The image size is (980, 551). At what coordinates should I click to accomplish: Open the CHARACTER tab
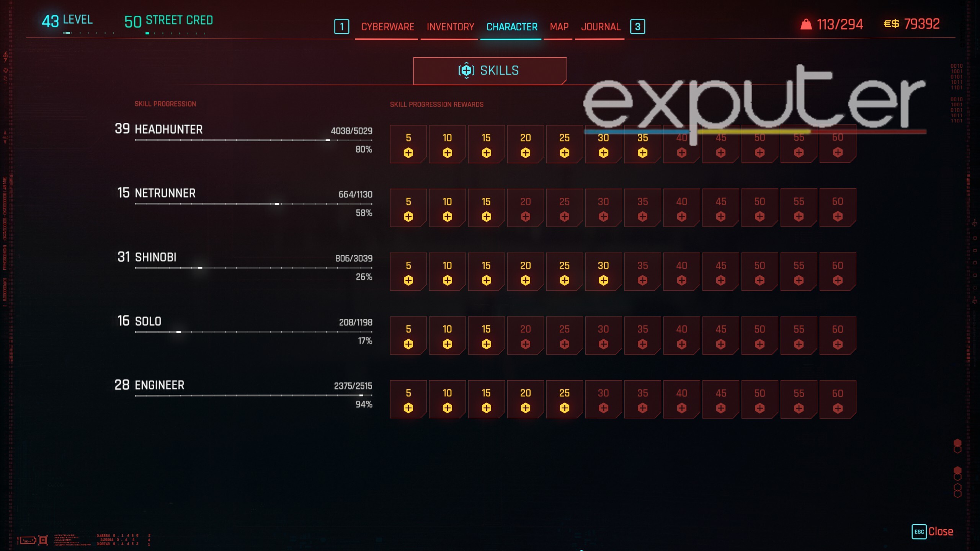click(511, 26)
